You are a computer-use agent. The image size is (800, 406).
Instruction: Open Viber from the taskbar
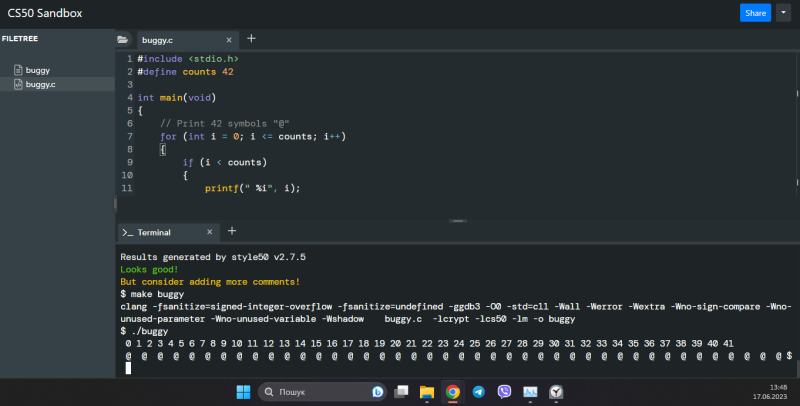(x=504, y=392)
